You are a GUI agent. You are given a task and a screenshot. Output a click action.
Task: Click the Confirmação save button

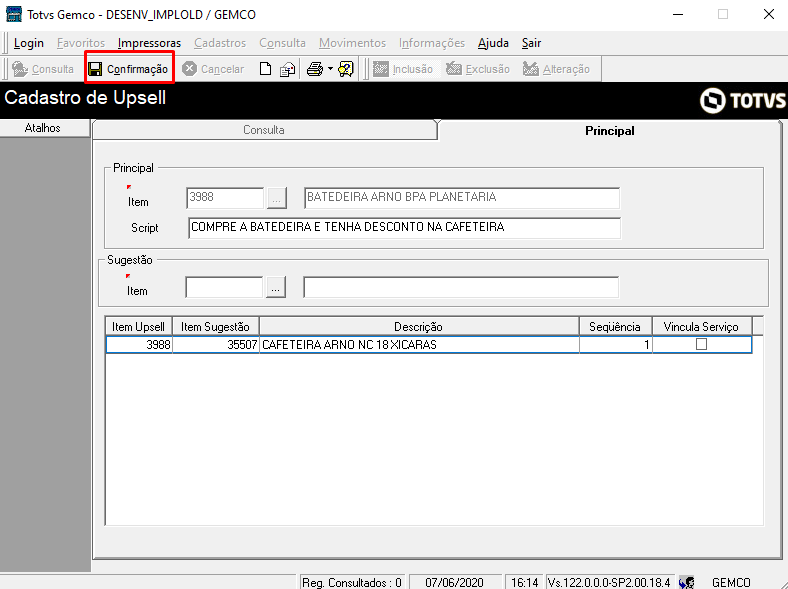point(129,69)
